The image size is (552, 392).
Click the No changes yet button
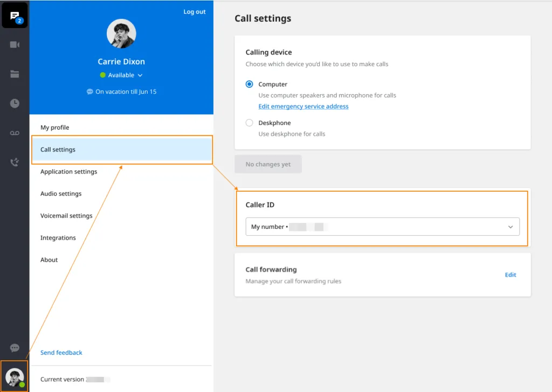click(268, 164)
